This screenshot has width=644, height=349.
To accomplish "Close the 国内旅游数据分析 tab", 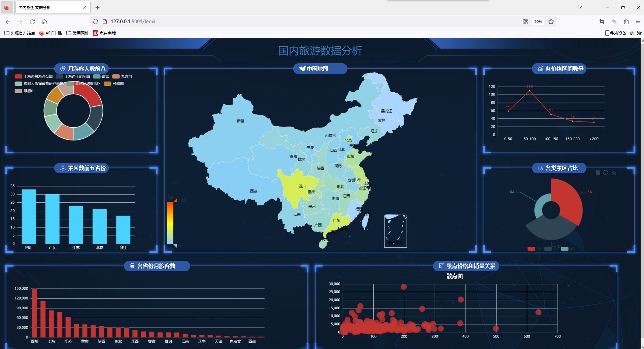I will [x=85, y=7].
